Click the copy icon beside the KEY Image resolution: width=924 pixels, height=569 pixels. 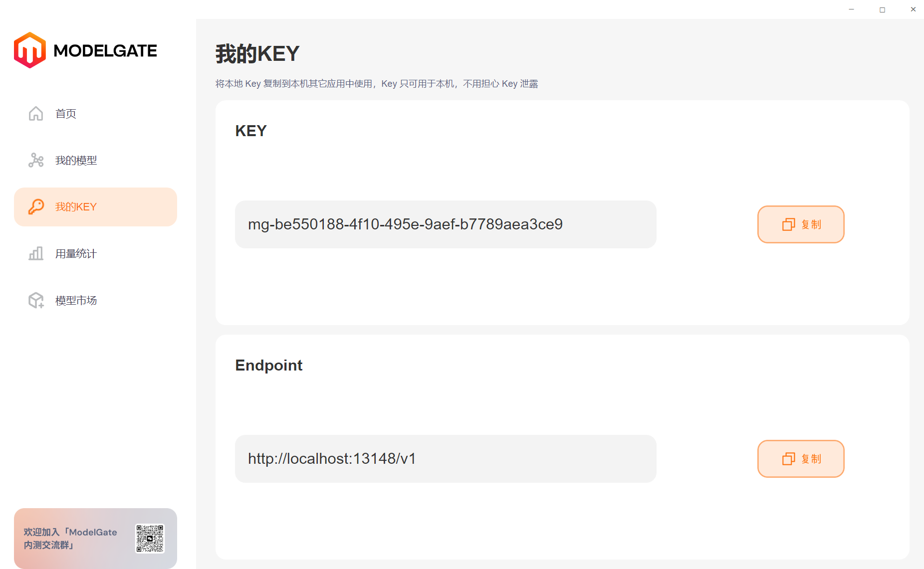click(x=788, y=224)
